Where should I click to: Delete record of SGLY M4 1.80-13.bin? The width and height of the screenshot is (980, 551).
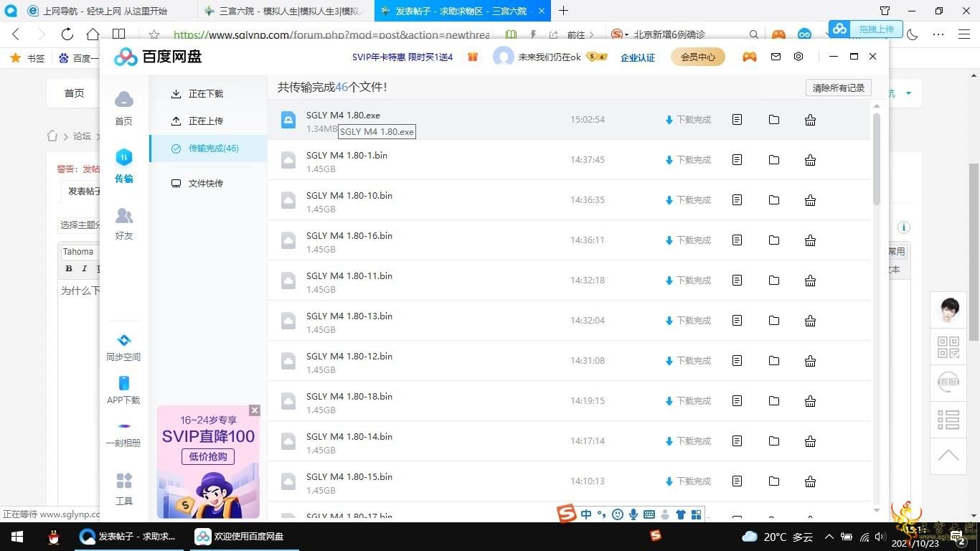[810, 321]
